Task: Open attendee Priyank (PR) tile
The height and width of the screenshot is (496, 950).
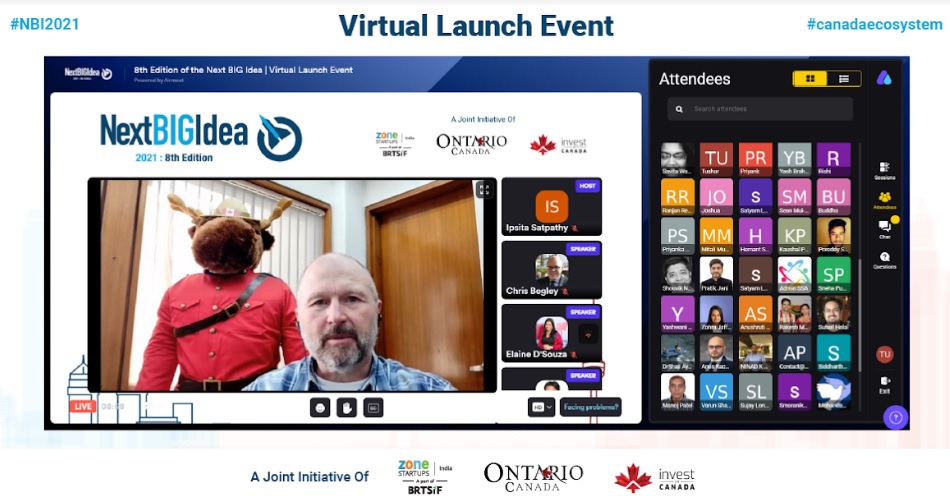Action: (755, 159)
